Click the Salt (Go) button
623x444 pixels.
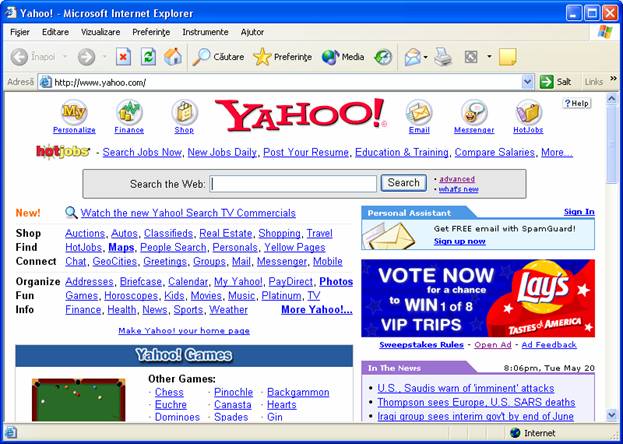coord(556,82)
